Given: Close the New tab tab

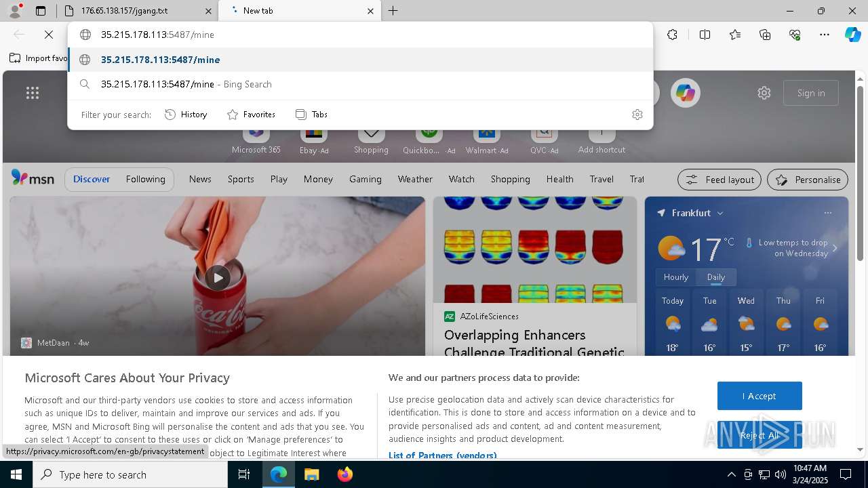Looking at the screenshot, I should (x=370, y=11).
